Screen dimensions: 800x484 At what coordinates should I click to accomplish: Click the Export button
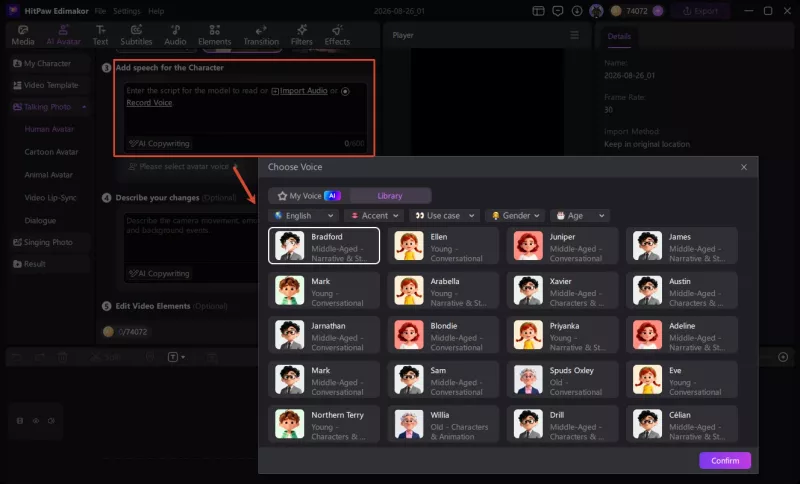701,11
